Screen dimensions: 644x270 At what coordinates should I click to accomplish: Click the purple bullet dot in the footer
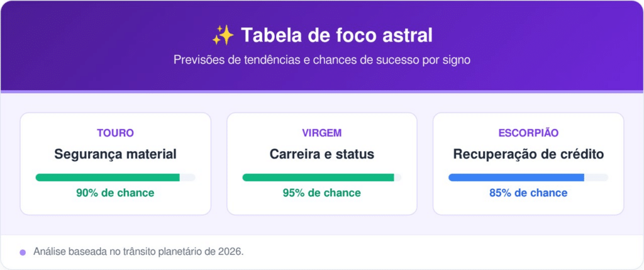coord(23,252)
